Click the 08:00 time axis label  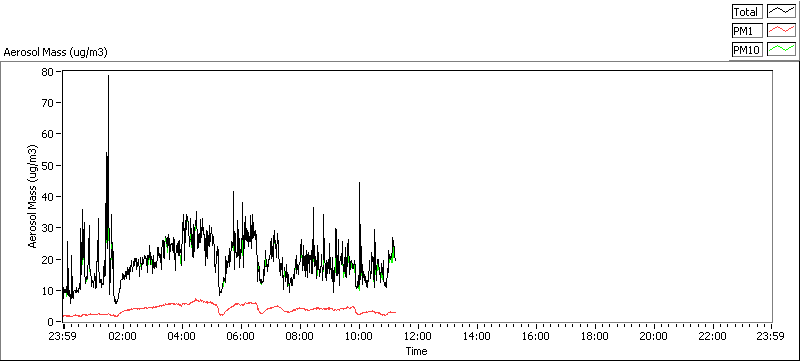[300, 336]
